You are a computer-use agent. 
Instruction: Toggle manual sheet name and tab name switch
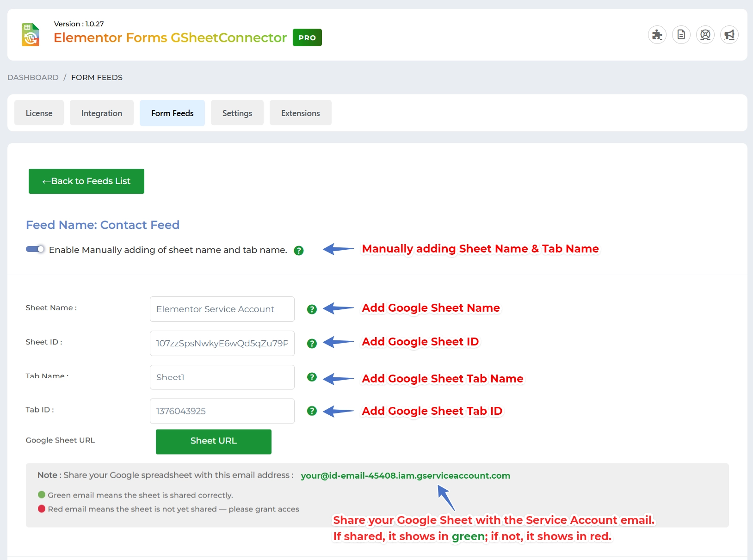(35, 250)
